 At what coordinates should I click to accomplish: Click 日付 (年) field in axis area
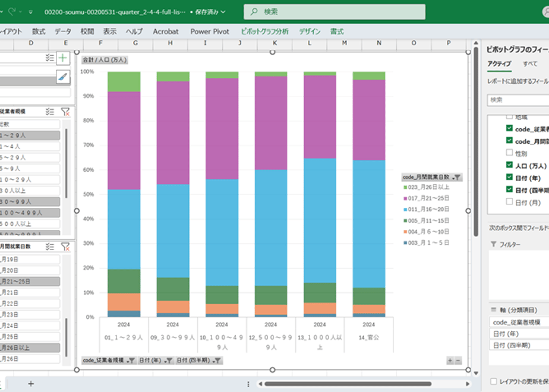(x=519, y=334)
